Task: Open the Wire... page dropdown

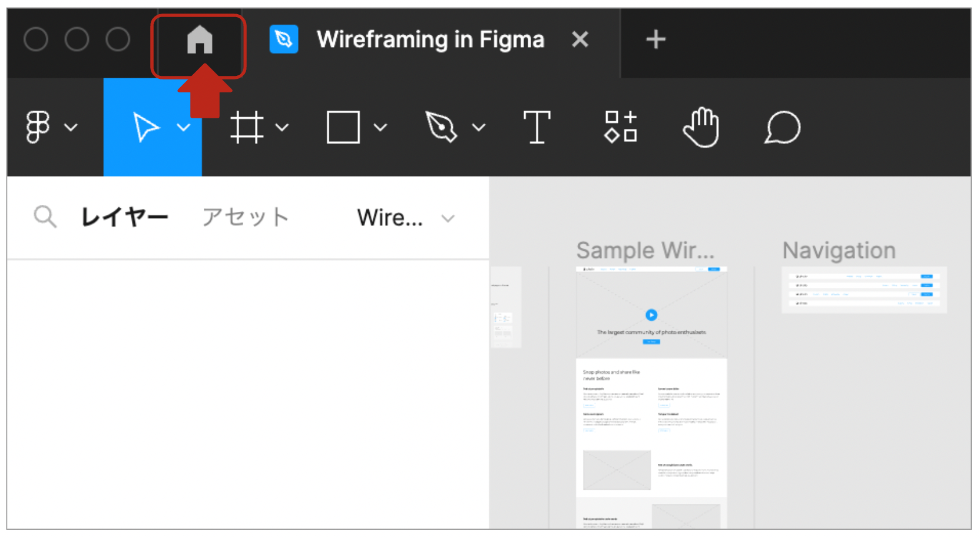Action: tap(406, 218)
